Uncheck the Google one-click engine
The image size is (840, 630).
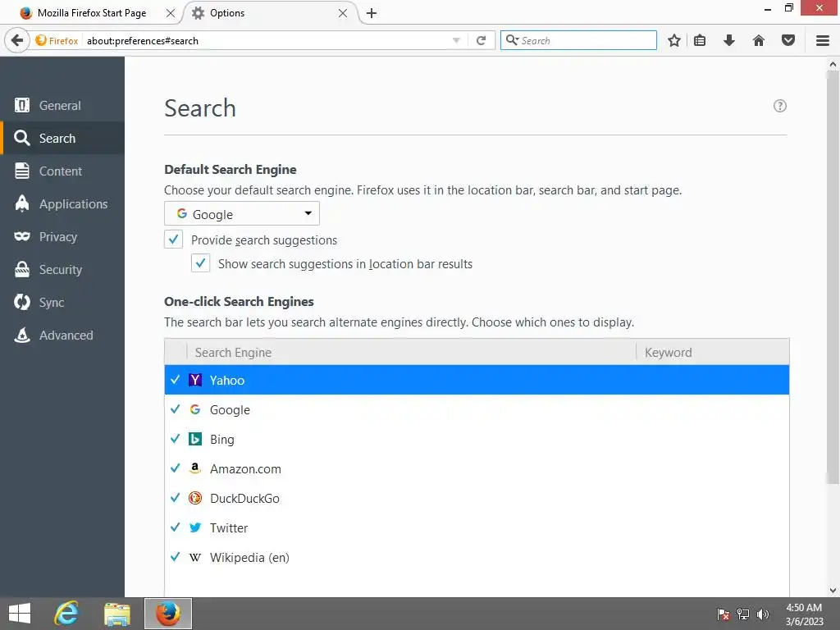[176, 409]
